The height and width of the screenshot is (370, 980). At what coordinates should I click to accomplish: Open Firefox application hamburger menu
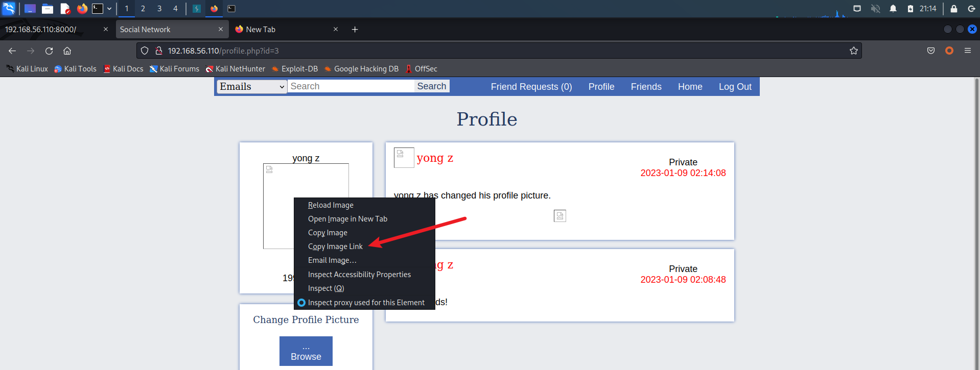(968, 51)
